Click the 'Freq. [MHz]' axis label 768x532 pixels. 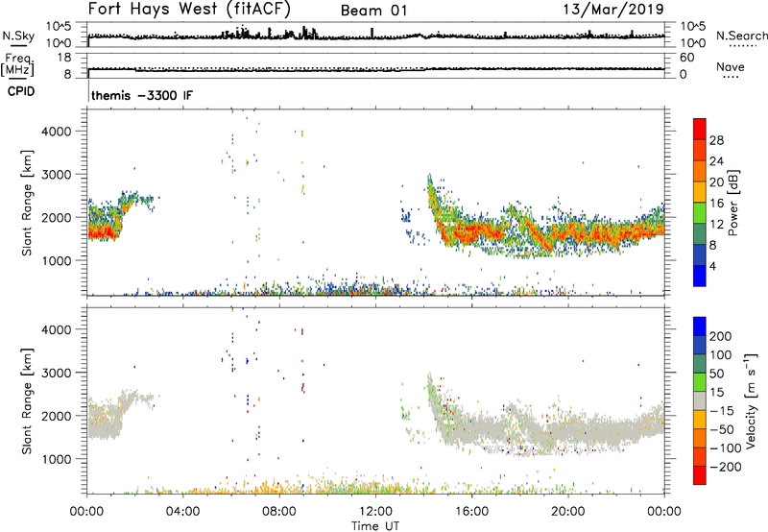17,65
